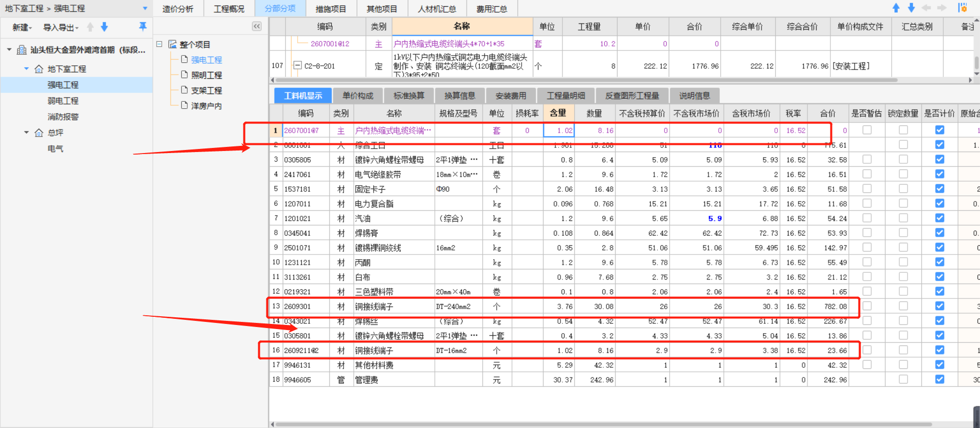
Task: Open the 地下室工程 > 强电工程 breadcrumb dropdown
Action: click(x=145, y=8)
